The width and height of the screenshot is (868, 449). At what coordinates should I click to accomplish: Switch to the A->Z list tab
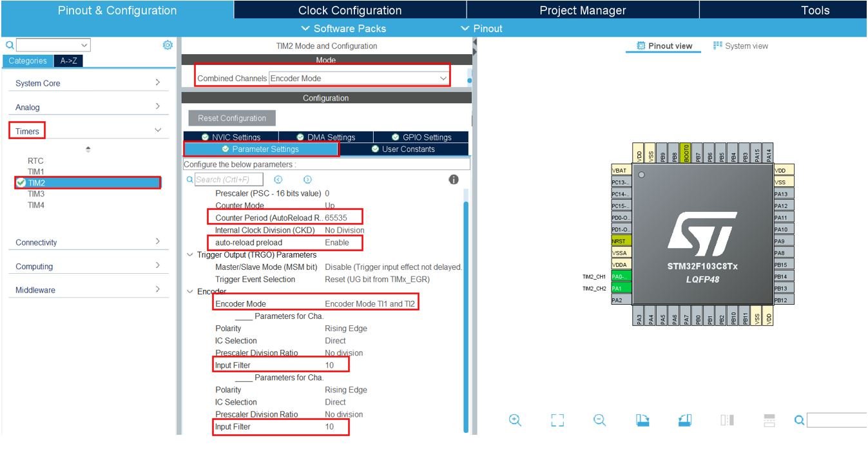pyautogui.click(x=67, y=61)
